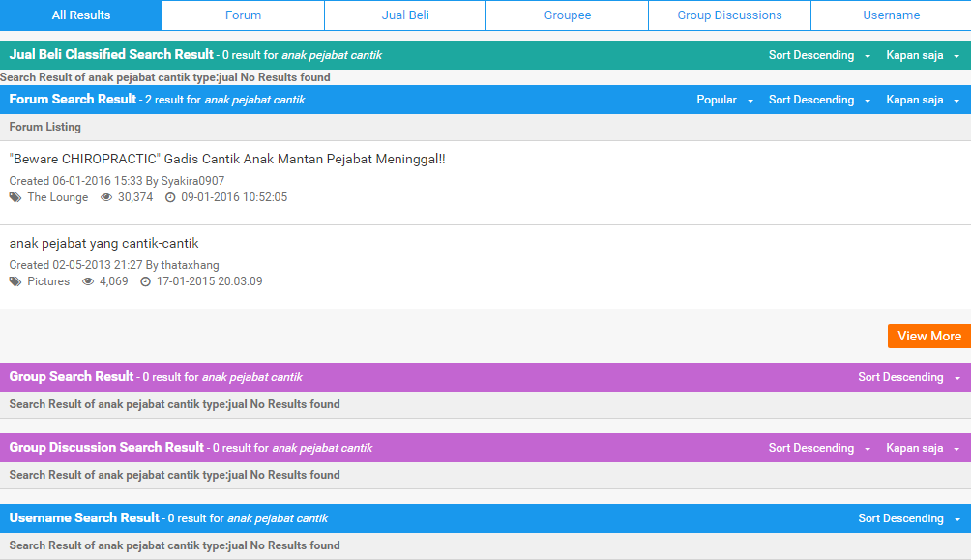Image resolution: width=971 pixels, height=560 pixels.
Task: Open Kapan saja dropdown in Jual Beli results
Action: point(923,55)
